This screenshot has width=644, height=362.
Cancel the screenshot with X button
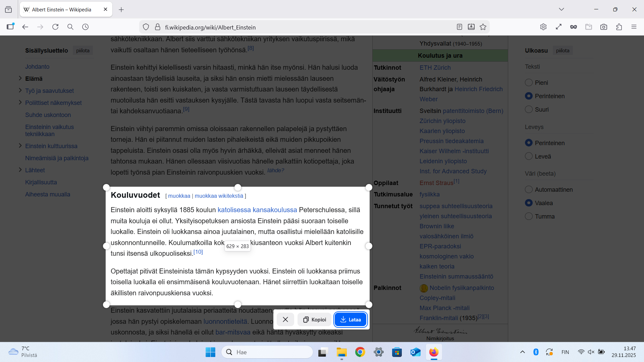285,319
